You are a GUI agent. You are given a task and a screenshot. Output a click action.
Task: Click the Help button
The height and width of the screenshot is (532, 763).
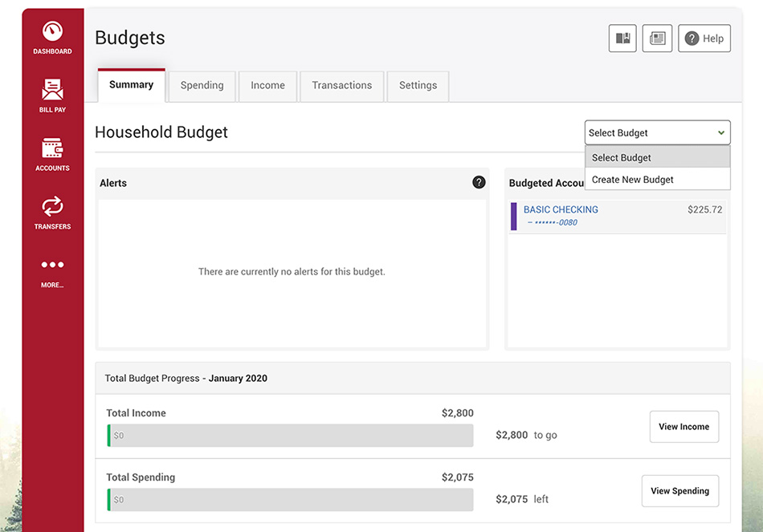pos(704,39)
